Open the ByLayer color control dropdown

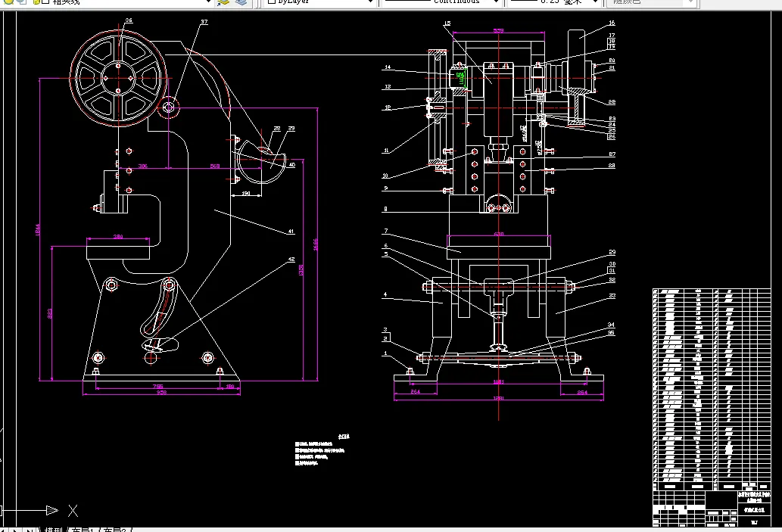[x=370, y=2]
